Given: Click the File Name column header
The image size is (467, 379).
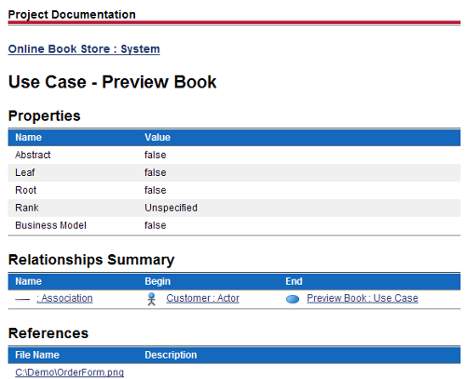Looking at the screenshot, I should 37,355.
